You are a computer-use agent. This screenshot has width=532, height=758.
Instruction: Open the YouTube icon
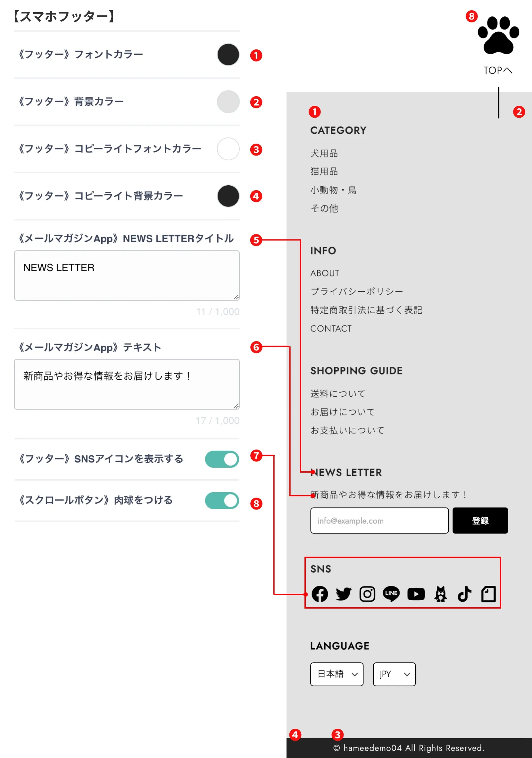pyautogui.click(x=416, y=594)
